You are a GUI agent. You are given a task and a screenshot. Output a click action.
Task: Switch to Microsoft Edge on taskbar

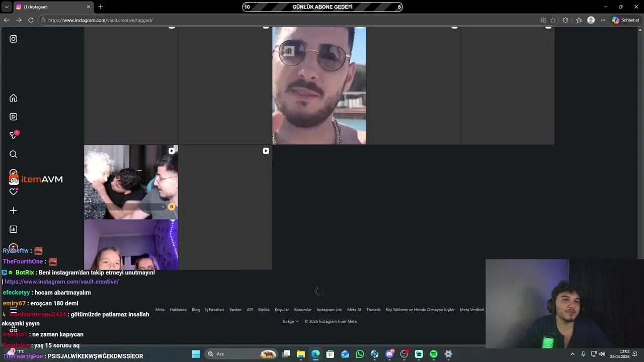tap(315, 354)
